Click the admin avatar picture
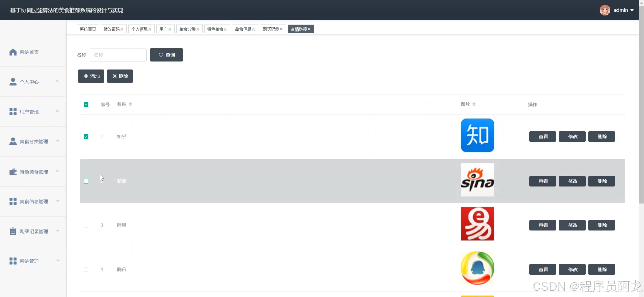Screen dimensions: 644x297 [x=605, y=10]
